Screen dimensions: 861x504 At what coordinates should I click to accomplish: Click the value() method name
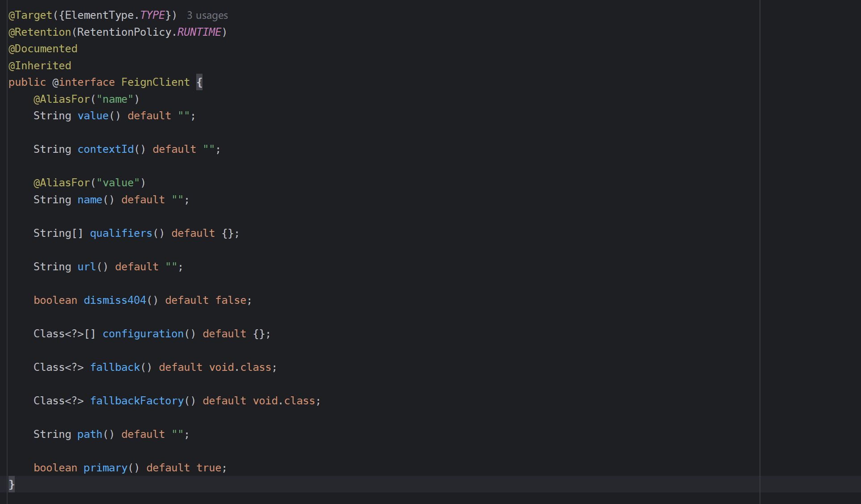pyautogui.click(x=93, y=116)
